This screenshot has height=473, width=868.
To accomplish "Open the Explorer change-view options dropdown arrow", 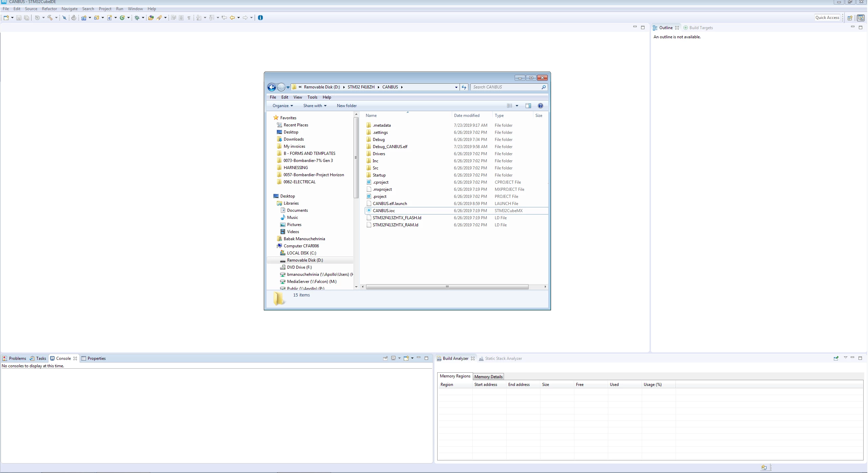I will (517, 106).
